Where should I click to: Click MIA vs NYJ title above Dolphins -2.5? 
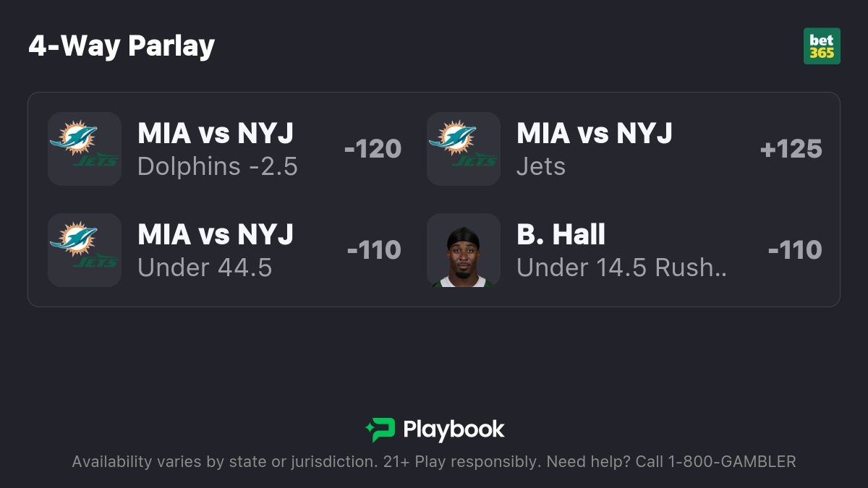(216, 133)
